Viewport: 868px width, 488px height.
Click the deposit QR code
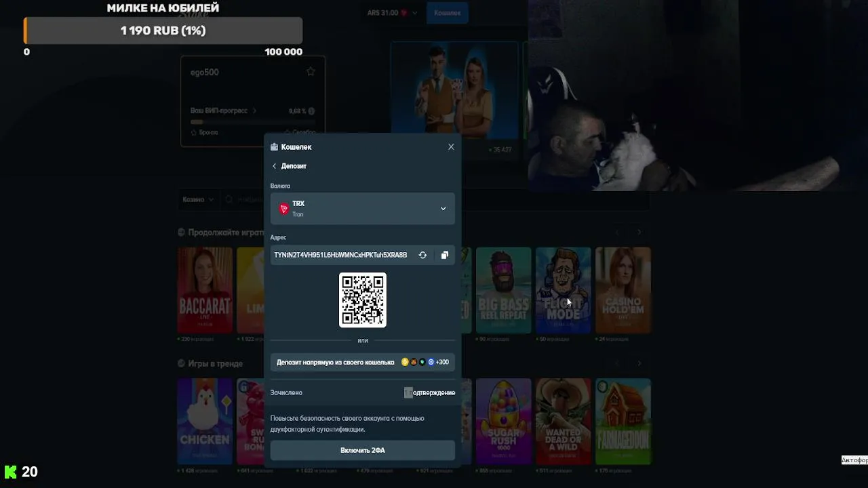[363, 300]
